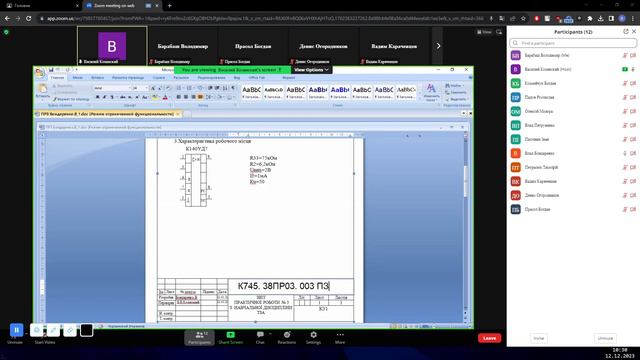Show next participants with gallery arrow
Viewport: 640px width, 360px height.
pos(438,46)
